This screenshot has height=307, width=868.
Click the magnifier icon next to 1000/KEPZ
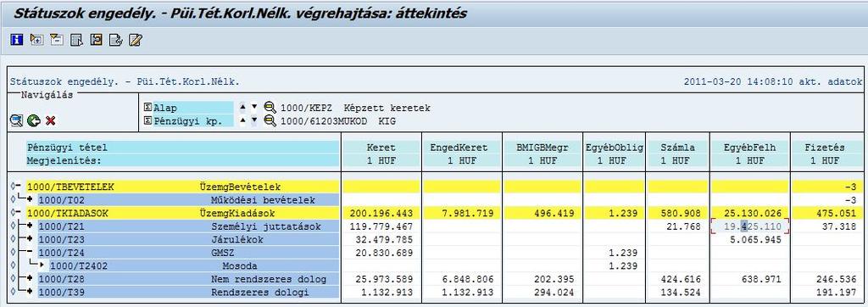coord(270,108)
